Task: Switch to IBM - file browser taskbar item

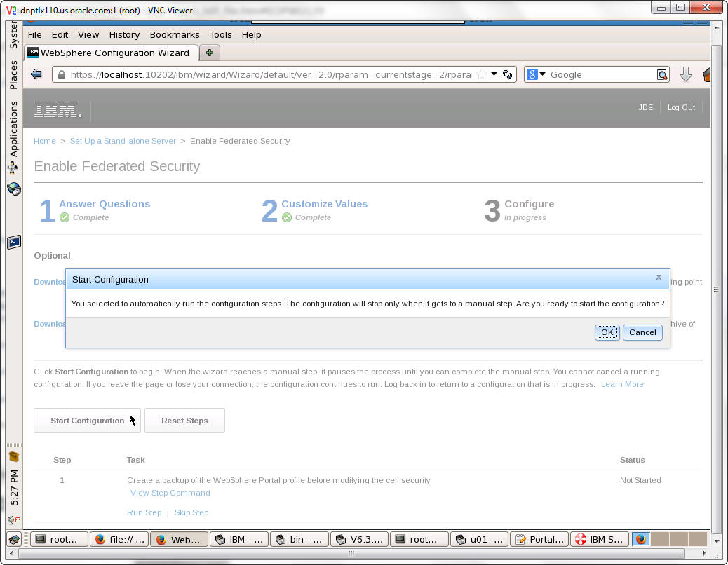Action: (239, 539)
